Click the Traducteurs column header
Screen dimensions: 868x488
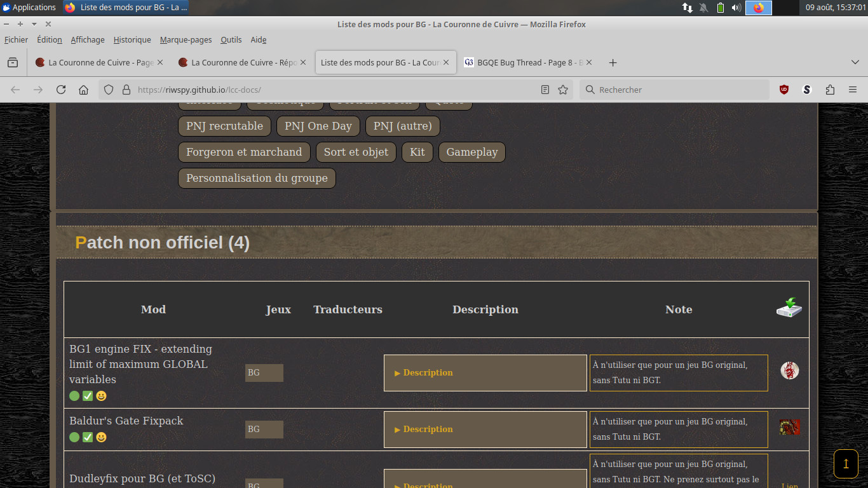(x=348, y=309)
